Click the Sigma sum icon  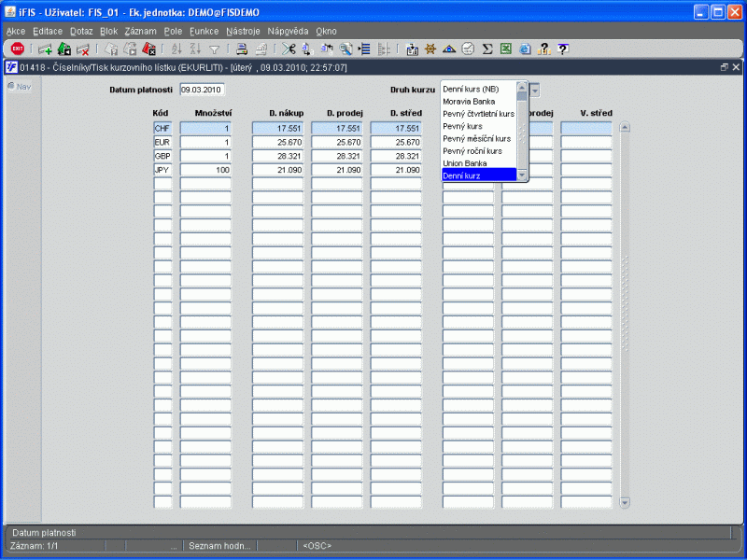tap(486, 49)
